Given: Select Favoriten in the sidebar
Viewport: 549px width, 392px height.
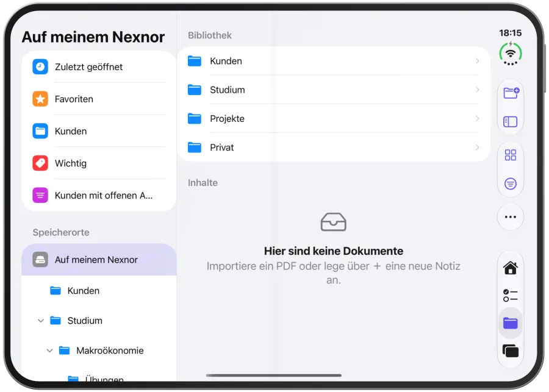Looking at the screenshot, I should 99,99.
